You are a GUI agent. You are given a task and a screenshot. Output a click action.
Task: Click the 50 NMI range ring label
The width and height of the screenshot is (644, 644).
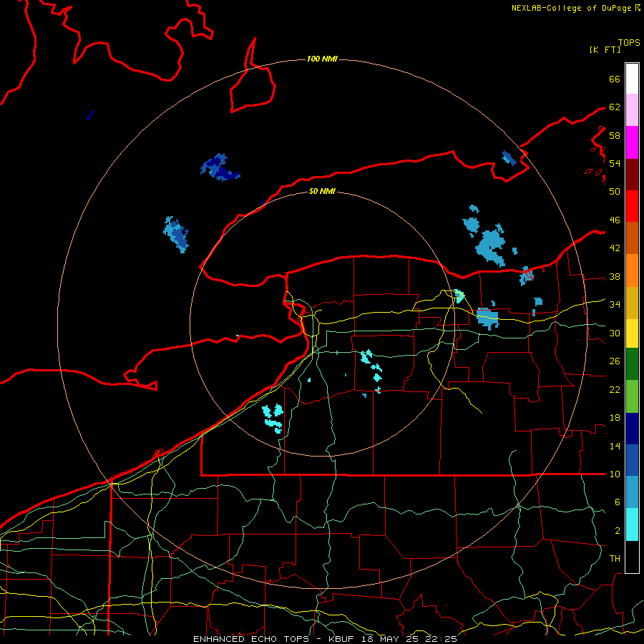[x=322, y=191]
